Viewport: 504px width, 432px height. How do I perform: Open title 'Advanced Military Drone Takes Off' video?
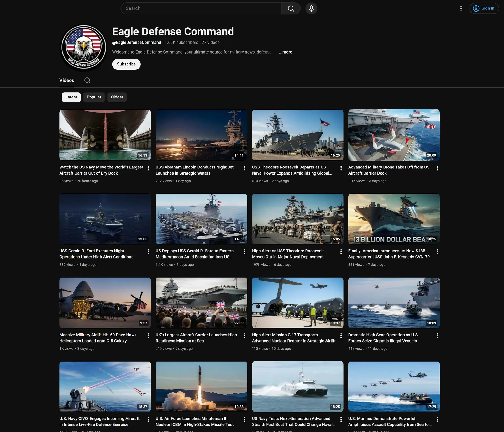pos(389,170)
